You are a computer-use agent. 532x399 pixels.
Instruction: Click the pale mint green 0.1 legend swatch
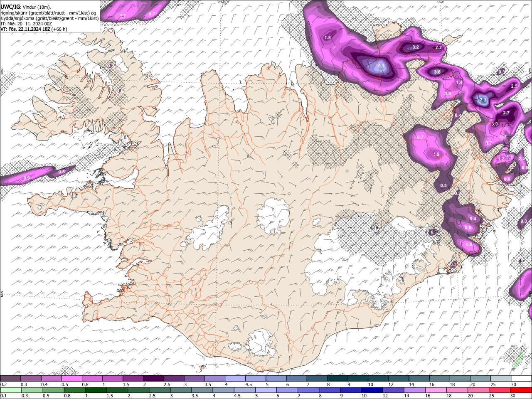pyautogui.click(x=11, y=390)
